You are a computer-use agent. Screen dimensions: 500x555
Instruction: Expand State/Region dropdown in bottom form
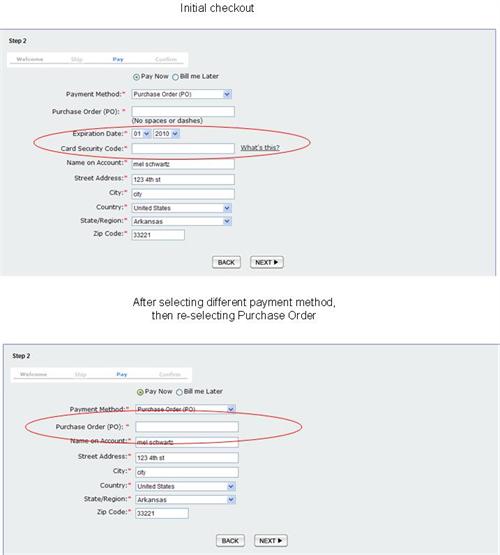[x=186, y=500]
